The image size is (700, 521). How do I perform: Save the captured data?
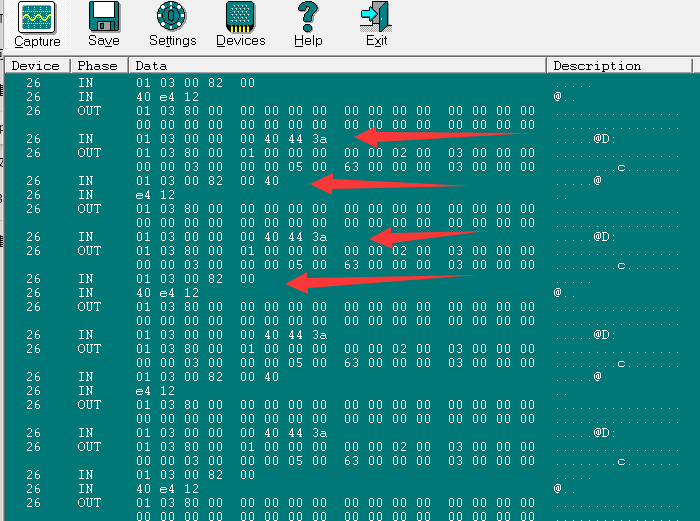[x=104, y=25]
